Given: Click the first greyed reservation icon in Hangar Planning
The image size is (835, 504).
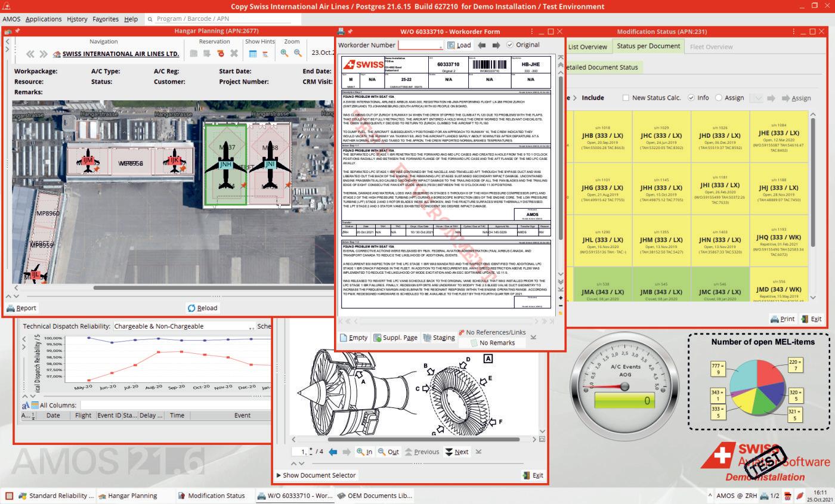Looking at the screenshot, I should pos(193,53).
